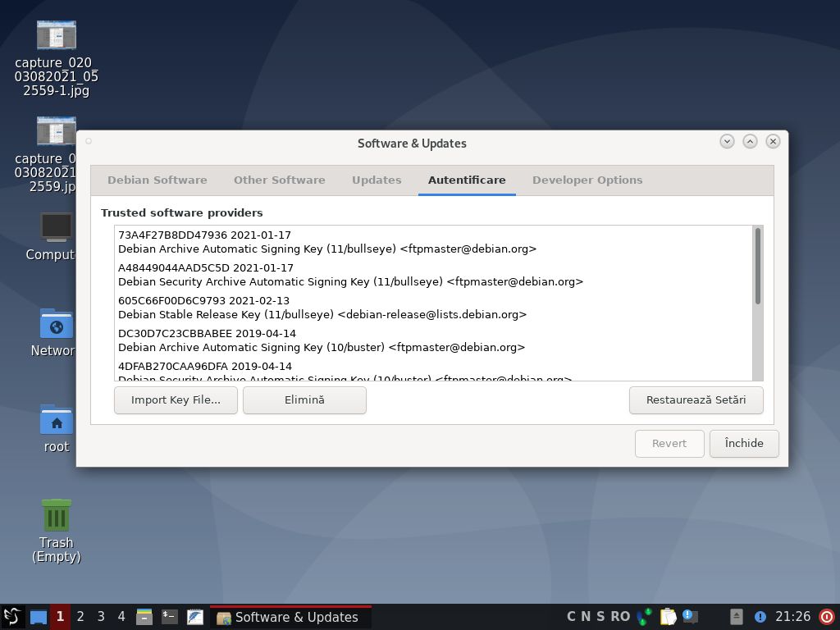
Task: Open the network connection tray icon
Action: pos(645,617)
